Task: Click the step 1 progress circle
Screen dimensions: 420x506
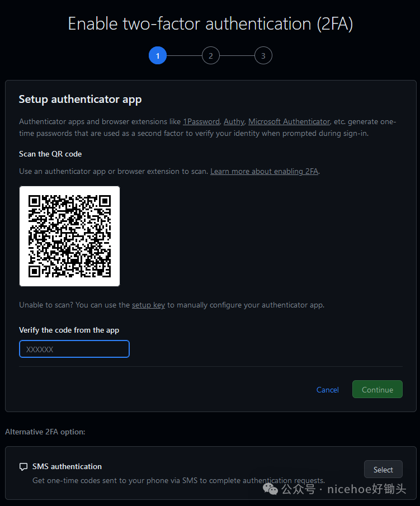Action: click(x=158, y=55)
